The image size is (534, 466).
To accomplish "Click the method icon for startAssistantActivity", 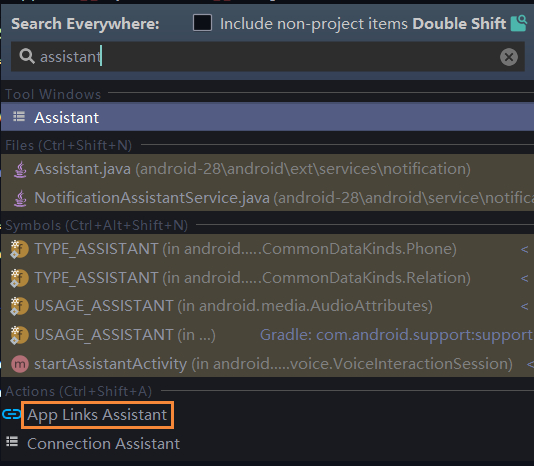I will (20, 364).
